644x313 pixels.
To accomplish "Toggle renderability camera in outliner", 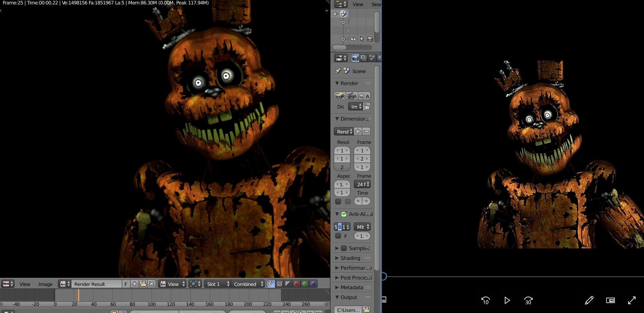I will (370, 39).
